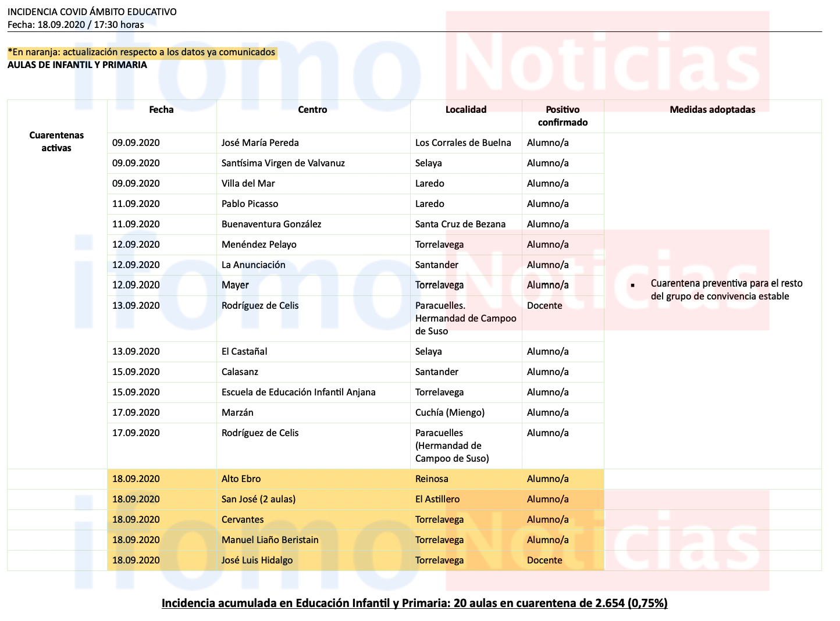Select the 'Centro' column header
Screen dimensions: 840x621
coord(312,109)
